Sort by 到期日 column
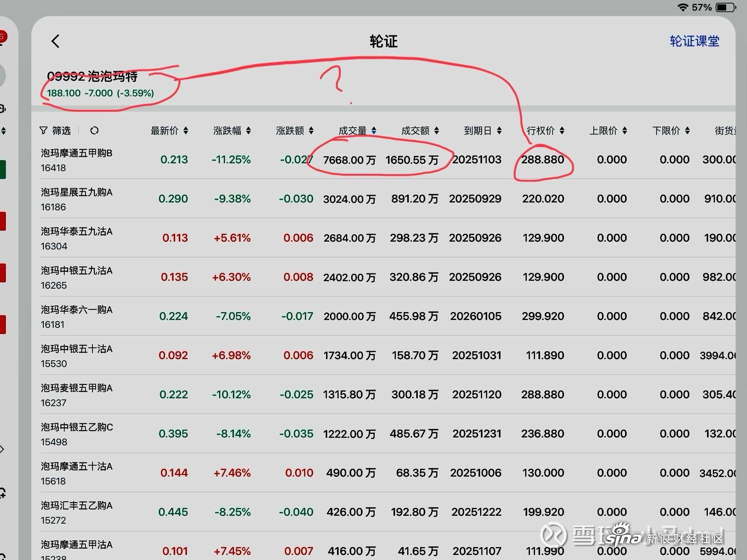Image resolution: width=747 pixels, height=560 pixels. point(483,130)
